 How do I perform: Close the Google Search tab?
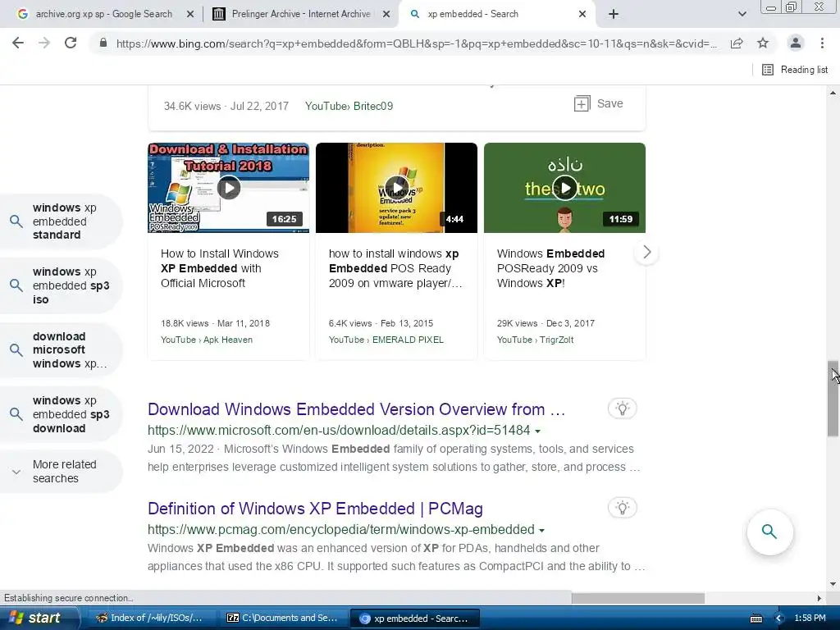pyautogui.click(x=190, y=14)
